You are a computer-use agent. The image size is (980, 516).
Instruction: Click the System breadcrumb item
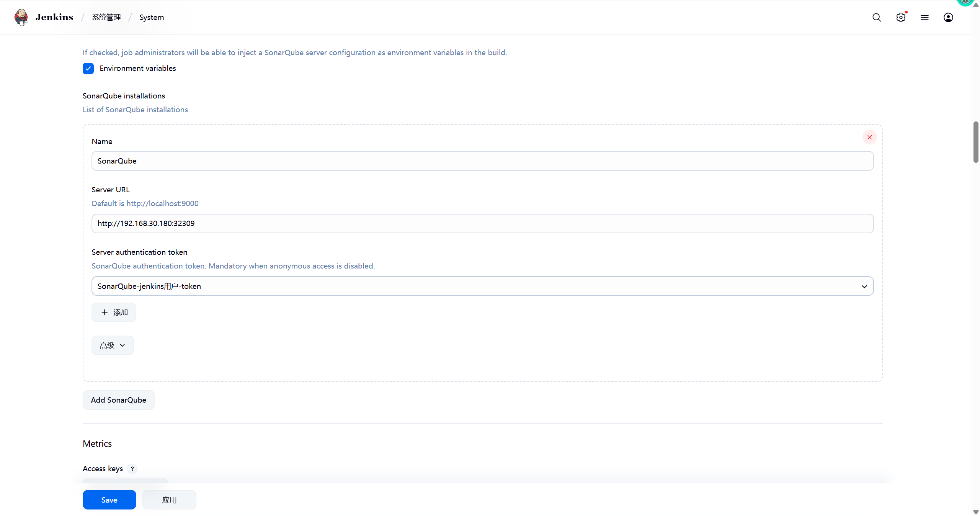[x=152, y=17]
